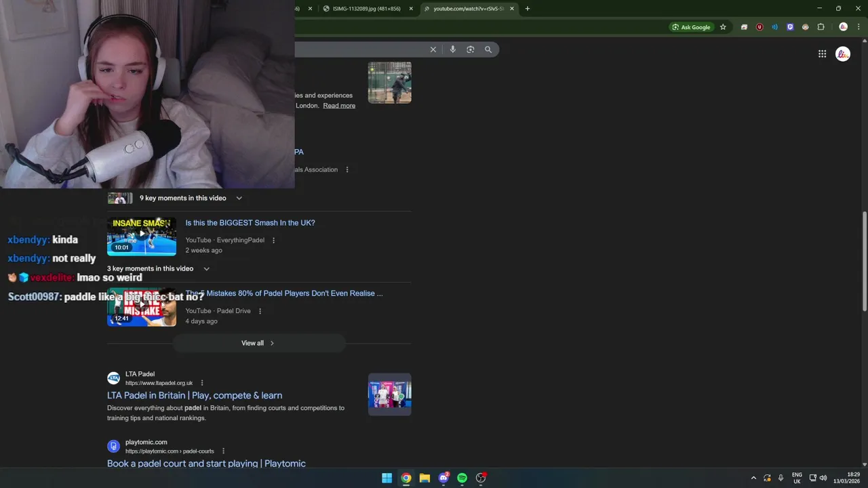This screenshot has height=488, width=868.
Task: Click the Ask Google button
Action: [x=691, y=27]
